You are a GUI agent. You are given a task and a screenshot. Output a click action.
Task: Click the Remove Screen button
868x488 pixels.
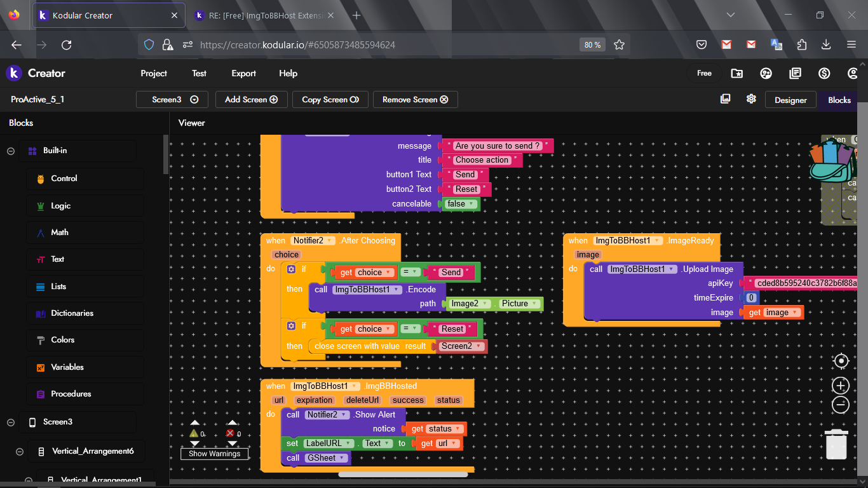(416, 100)
